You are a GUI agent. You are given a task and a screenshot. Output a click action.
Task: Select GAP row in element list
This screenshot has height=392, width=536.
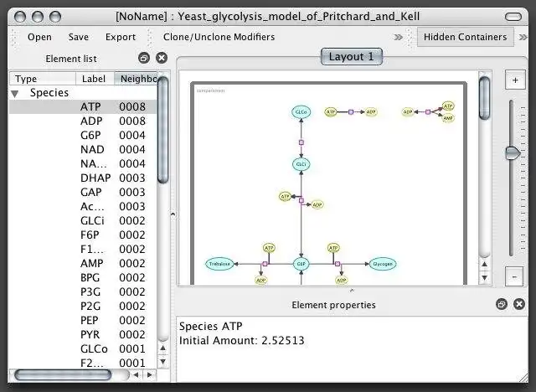83,193
